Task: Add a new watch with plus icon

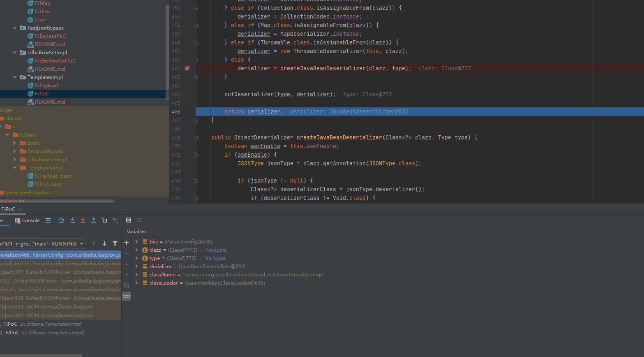Action: click(x=127, y=243)
